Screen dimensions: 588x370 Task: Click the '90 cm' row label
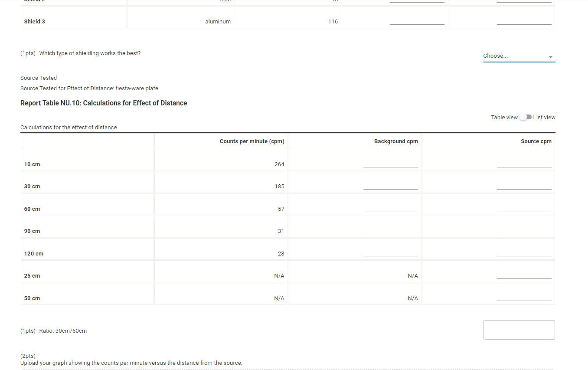[x=32, y=231]
